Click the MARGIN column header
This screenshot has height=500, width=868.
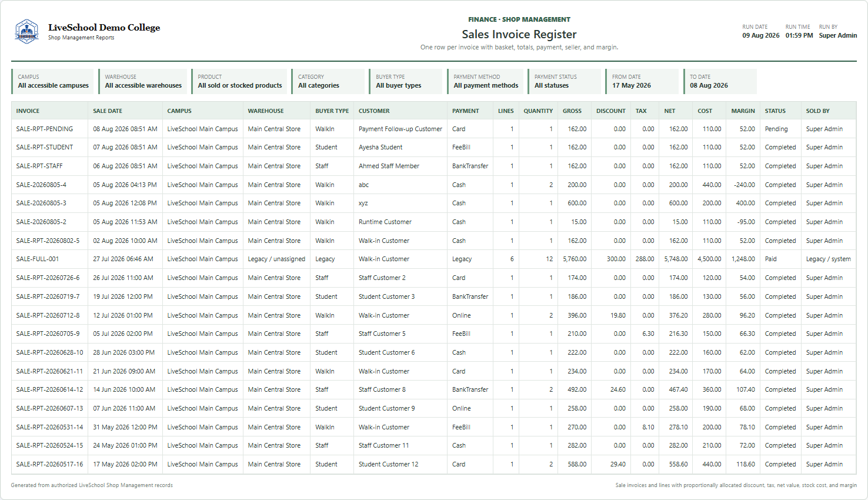(743, 111)
